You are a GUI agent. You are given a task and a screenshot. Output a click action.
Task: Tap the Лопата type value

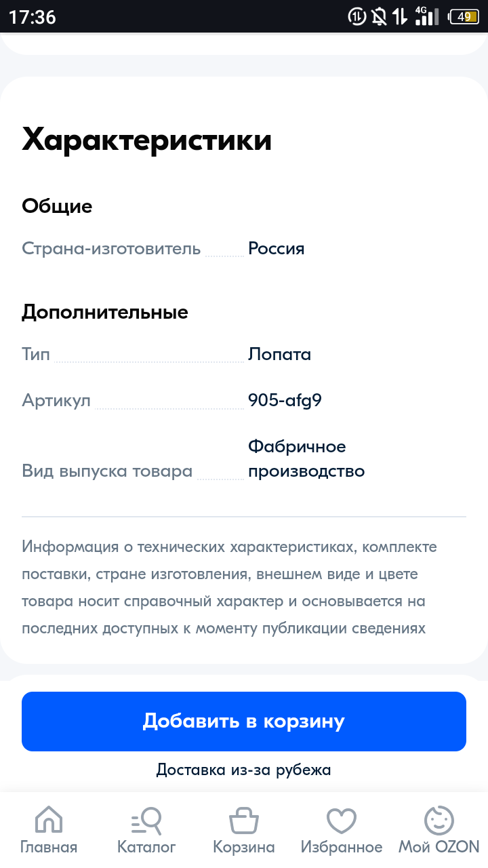point(279,354)
